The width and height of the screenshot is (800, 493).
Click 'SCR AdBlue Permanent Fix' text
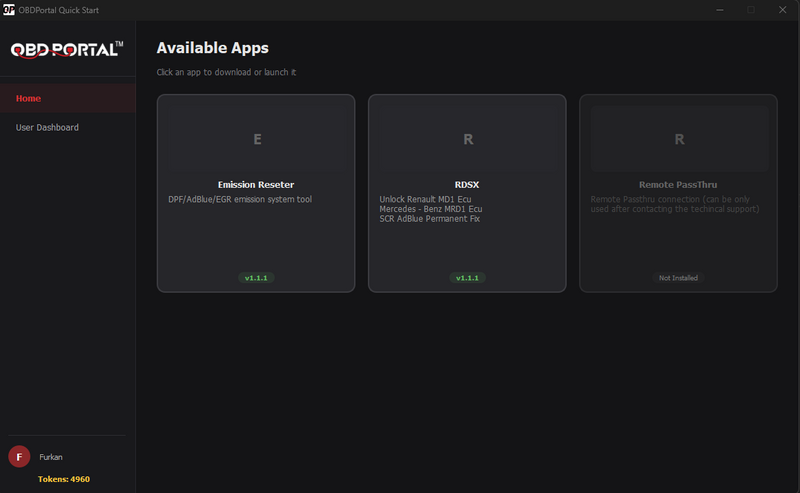[430, 218]
